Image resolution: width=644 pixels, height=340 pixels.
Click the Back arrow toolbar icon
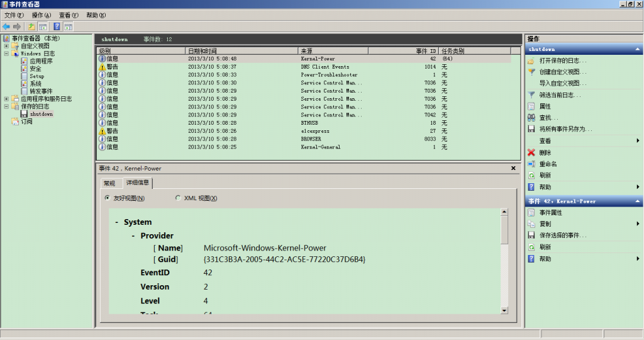click(x=6, y=26)
